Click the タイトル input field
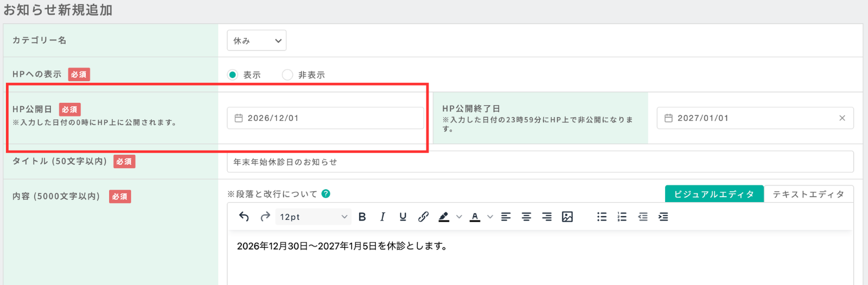 [540, 162]
